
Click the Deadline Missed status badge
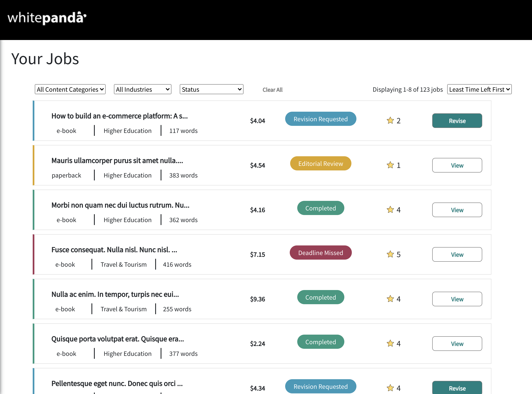point(321,253)
